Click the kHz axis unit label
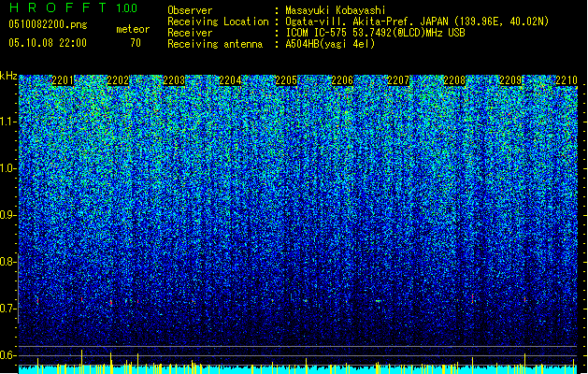The image size is (588, 374). pyautogui.click(x=8, y=76)
